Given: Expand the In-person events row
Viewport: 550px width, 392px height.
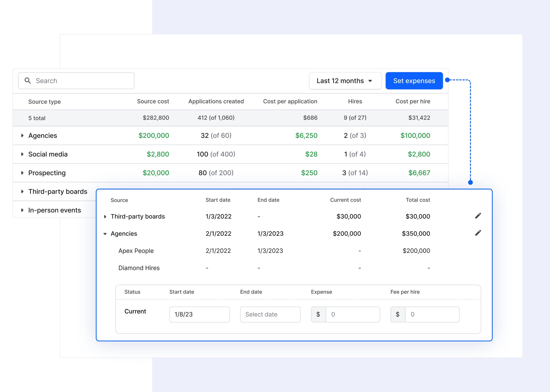Looking at the screenshot, I should point(22,210).
